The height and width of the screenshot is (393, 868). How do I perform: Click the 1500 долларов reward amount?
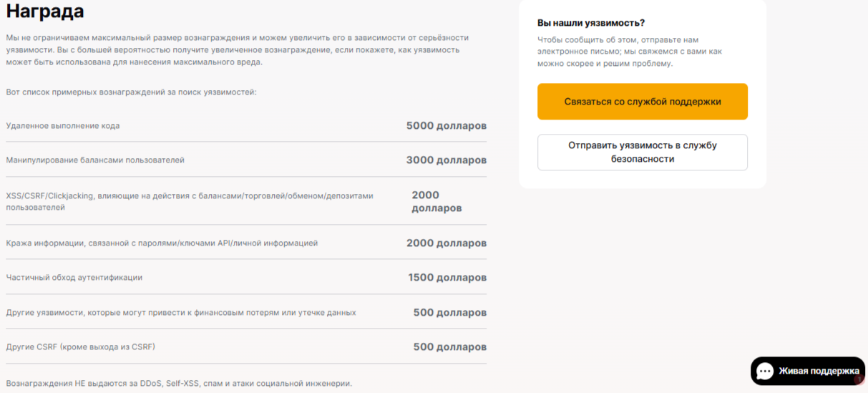pyautogui.click(x=447, y=278)
